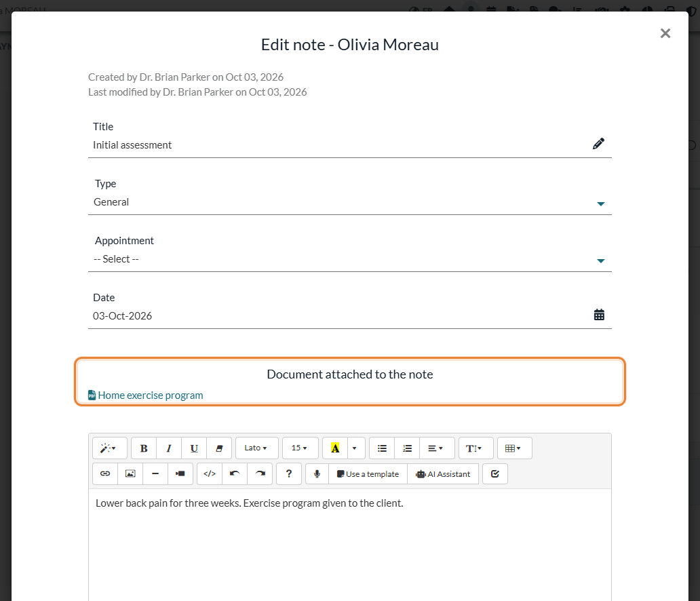The height and width of the screenshot is (601, 700).
Task: Open the font size 15 dropdown
Action: click(x=300, y=448)
